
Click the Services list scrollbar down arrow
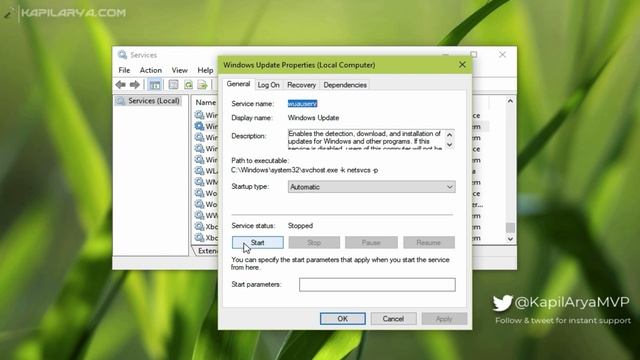[x=510, y=239]
